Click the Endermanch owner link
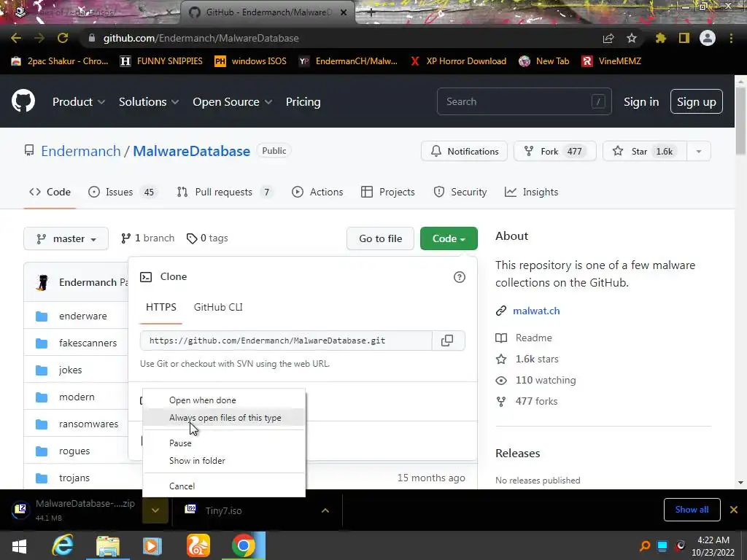Screen dimensions: 747x560 (80, 151)
